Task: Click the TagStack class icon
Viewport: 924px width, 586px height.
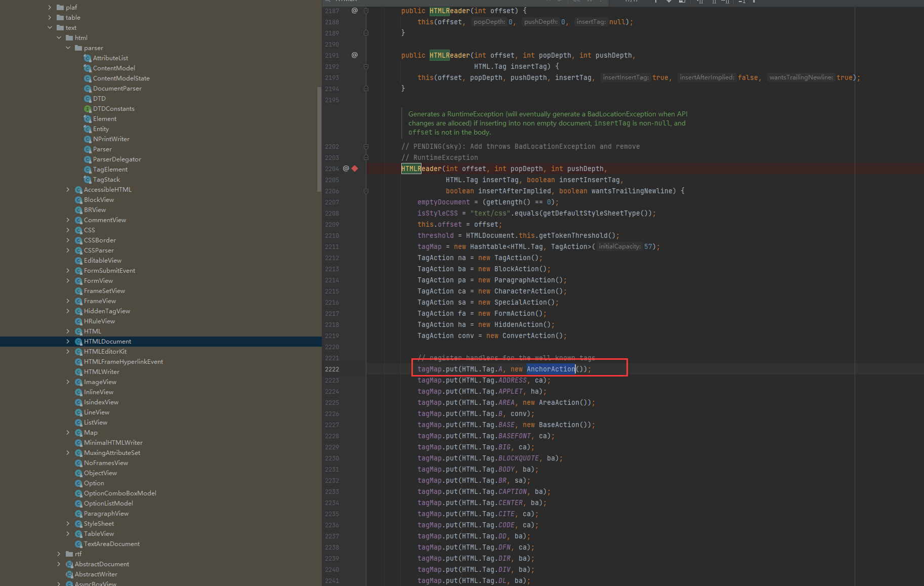Action: point(88,180)
